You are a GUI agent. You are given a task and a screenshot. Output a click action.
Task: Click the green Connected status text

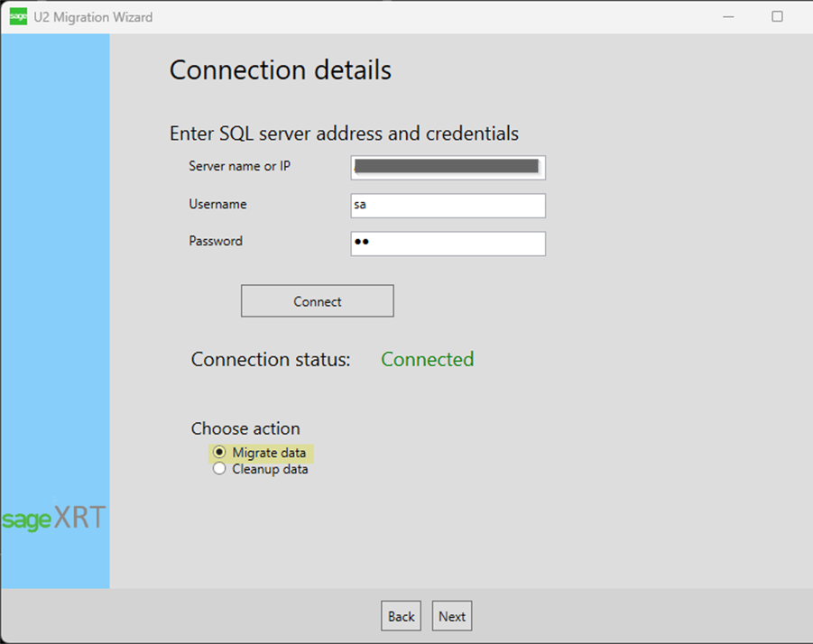coord(427,359)
